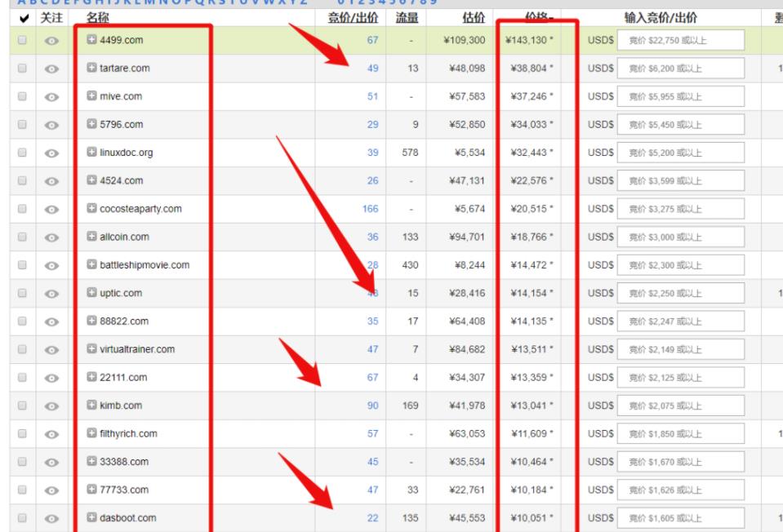
Task: Click the bid input field for 77733.com
Action: (681, 490)
